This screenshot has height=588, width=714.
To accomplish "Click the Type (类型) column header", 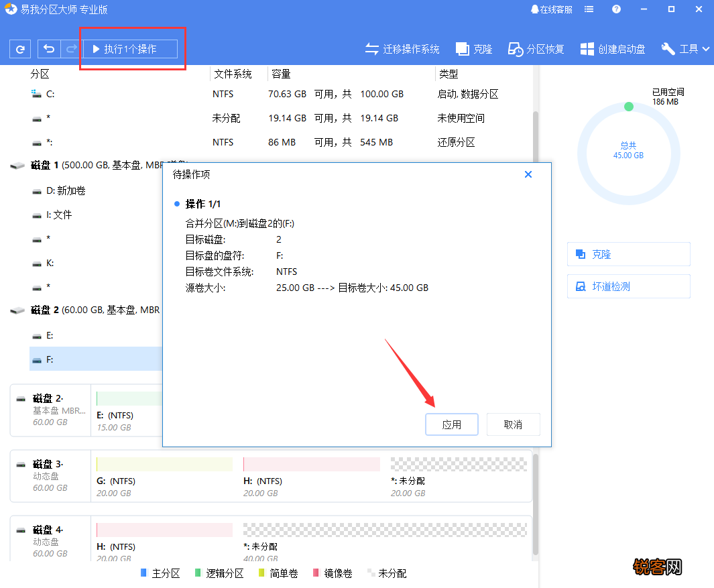I will (x=449, y=74).
